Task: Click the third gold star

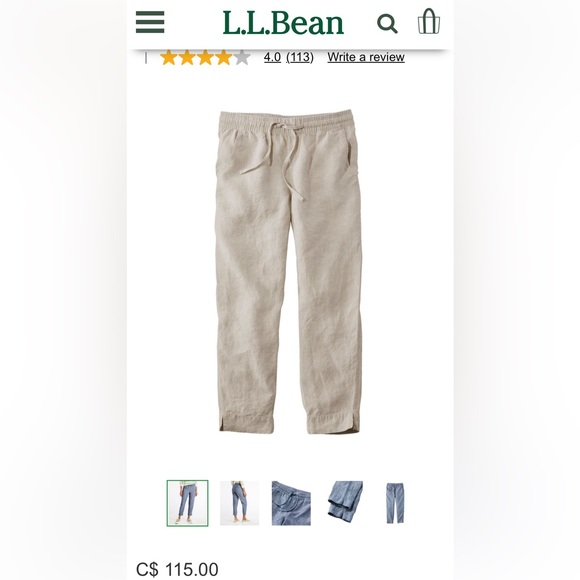Action: pyautogui.click(x=205, y=57)
